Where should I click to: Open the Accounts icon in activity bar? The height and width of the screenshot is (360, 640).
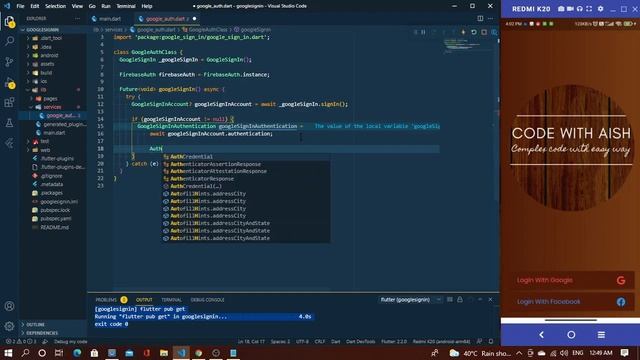pos(9,306)
